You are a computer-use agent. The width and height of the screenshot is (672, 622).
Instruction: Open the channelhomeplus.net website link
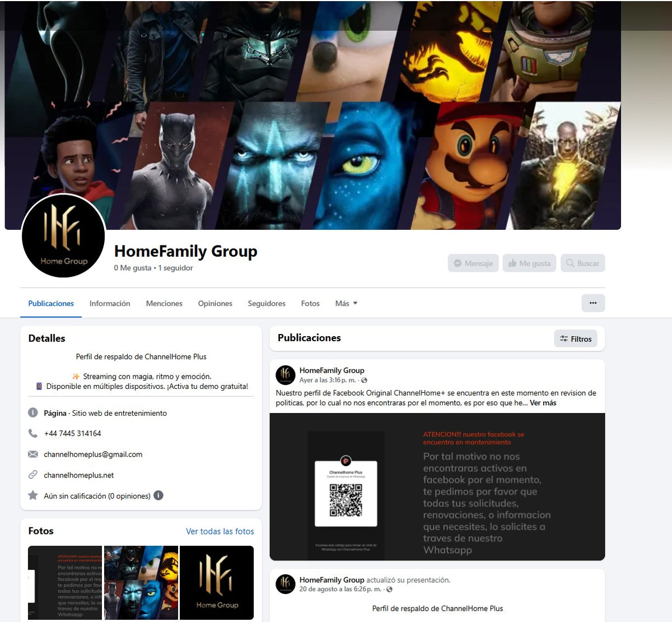(x=78, y=475)
